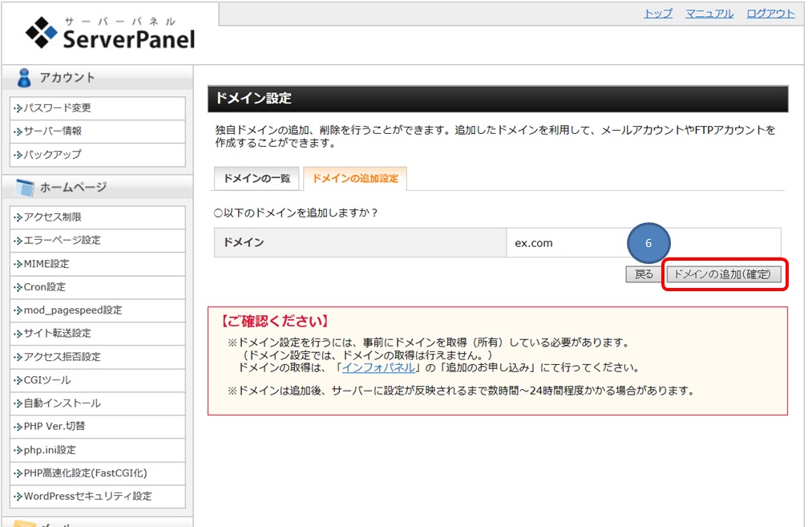Select サーバー情報 menu item
812x527 pixels.
(x=52, y=132)
